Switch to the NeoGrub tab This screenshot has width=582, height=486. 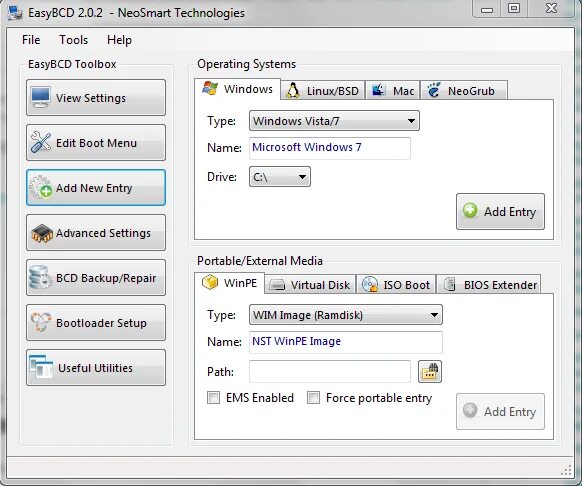(464, 90)
